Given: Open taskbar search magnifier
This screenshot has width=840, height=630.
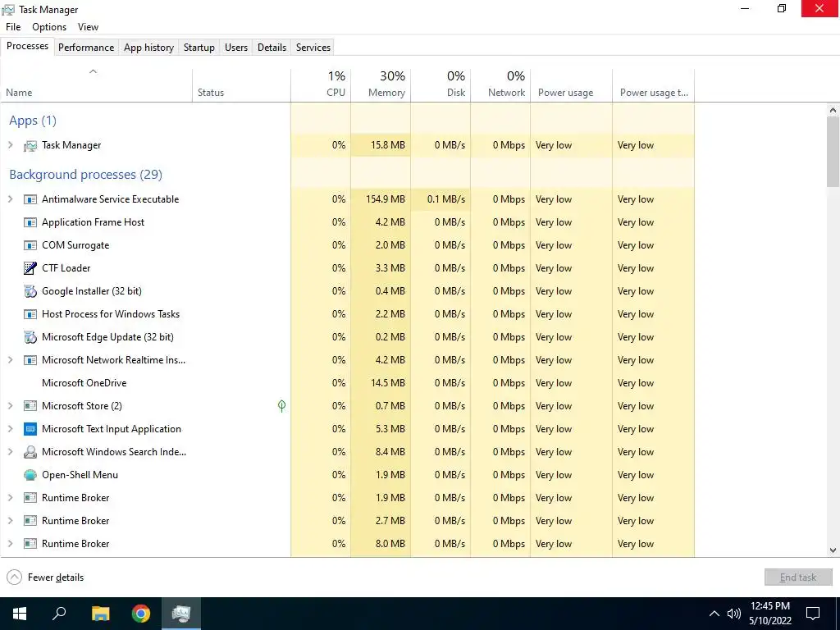Looking at the screenshot, I should [x=59, y=614].
